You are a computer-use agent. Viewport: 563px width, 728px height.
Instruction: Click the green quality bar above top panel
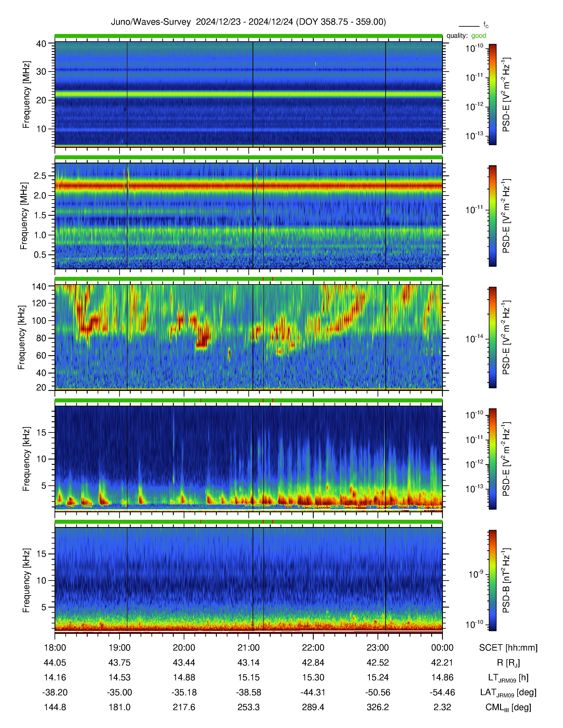tap(248, 36)
